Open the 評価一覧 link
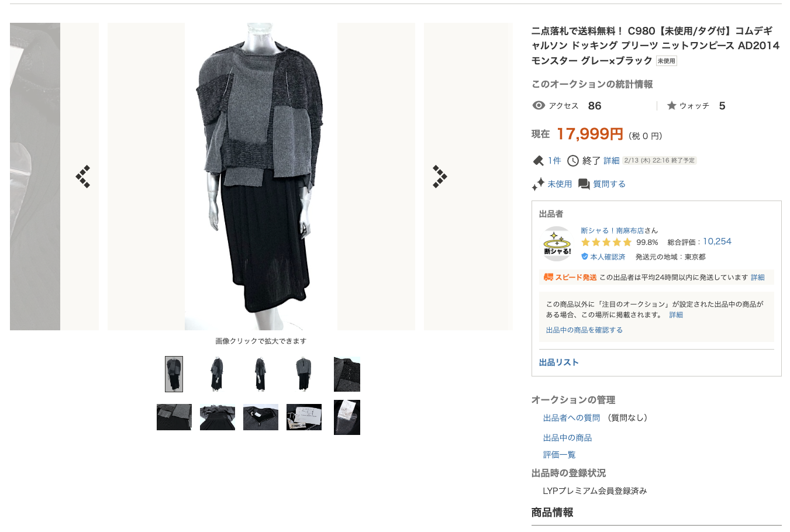Viewport: 790px width, 532px height. click(x=560, y=455)
